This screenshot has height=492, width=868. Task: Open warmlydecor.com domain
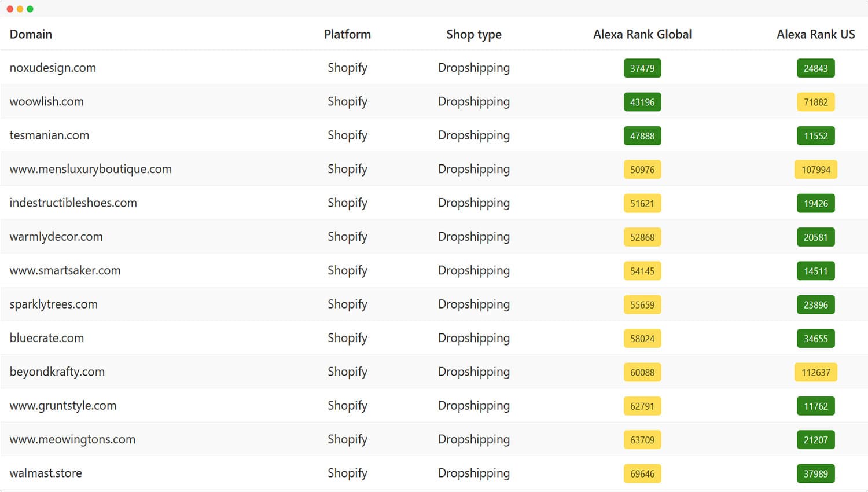(56, 236)
